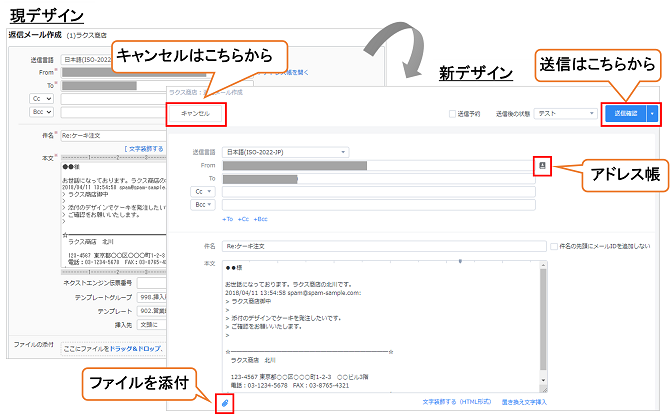Open the dropdown arrow beside 送信確認 button
The width and height of the screenshot is (670, 414).
pos(652,114)
